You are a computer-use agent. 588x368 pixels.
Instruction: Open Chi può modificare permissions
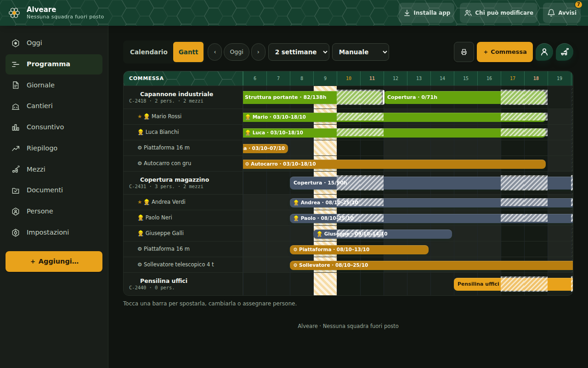point(499,13)
